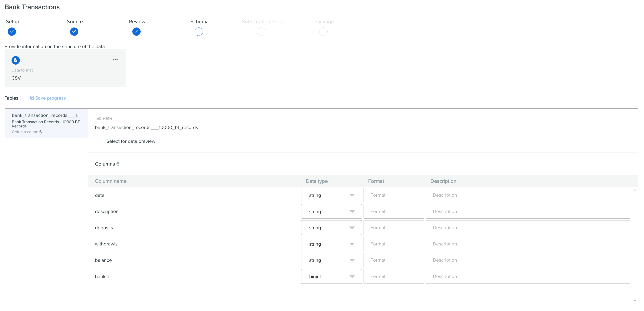Go to the Review step label
The image size is (644, 311).
pyautogui.click(x=137, y=22)
